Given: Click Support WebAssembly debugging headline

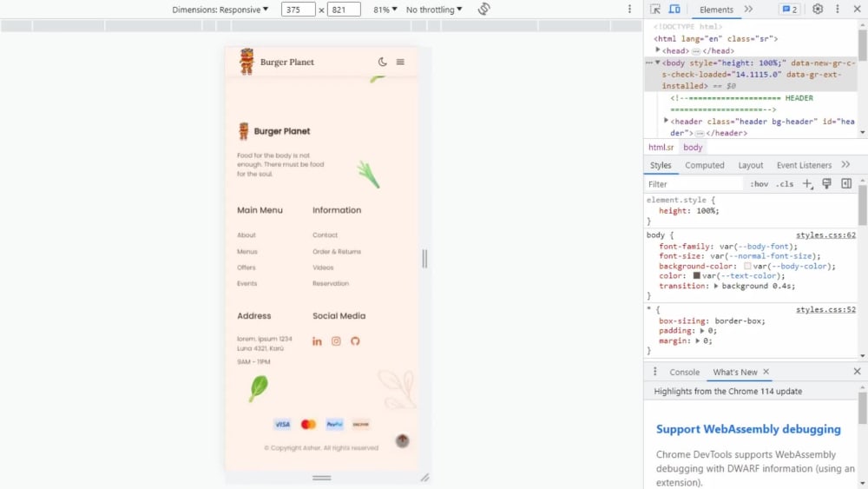Looking at the screenshot, I should tap(748, 429).
